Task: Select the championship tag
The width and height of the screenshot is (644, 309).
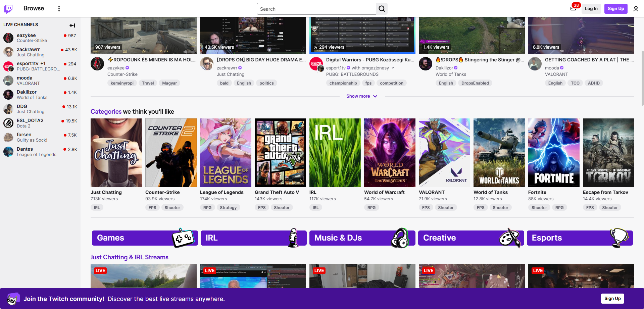Action: pos(343,83)
